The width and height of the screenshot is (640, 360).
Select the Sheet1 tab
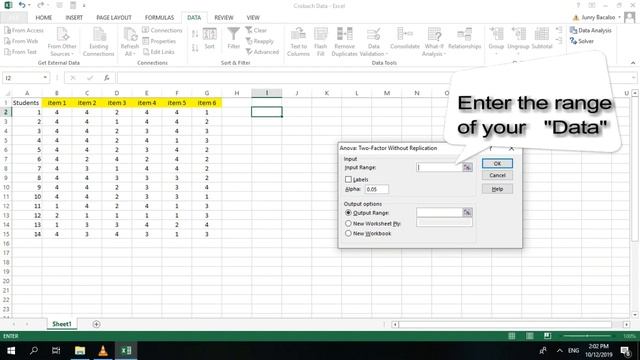62,324
